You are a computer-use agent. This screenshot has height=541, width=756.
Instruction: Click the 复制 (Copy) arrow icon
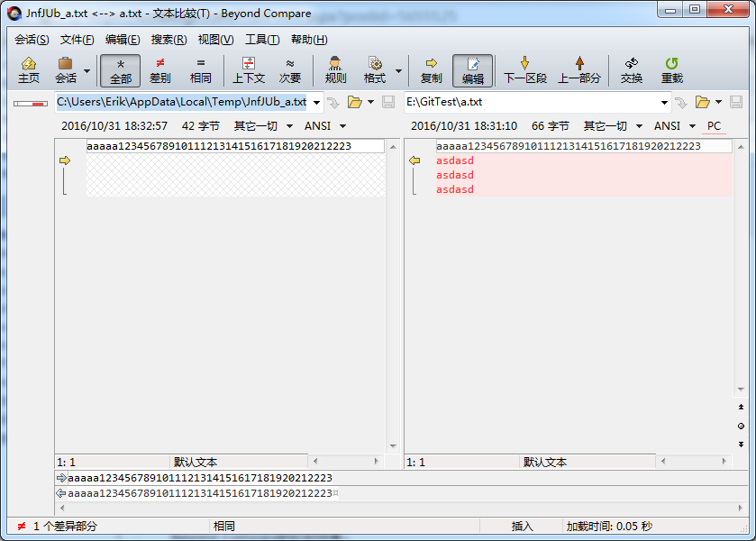(x=431, y=70)
